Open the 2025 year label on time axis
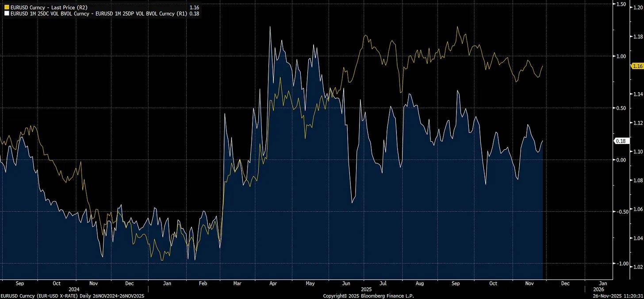Screen dimensions: 644x299 point(365,289)
